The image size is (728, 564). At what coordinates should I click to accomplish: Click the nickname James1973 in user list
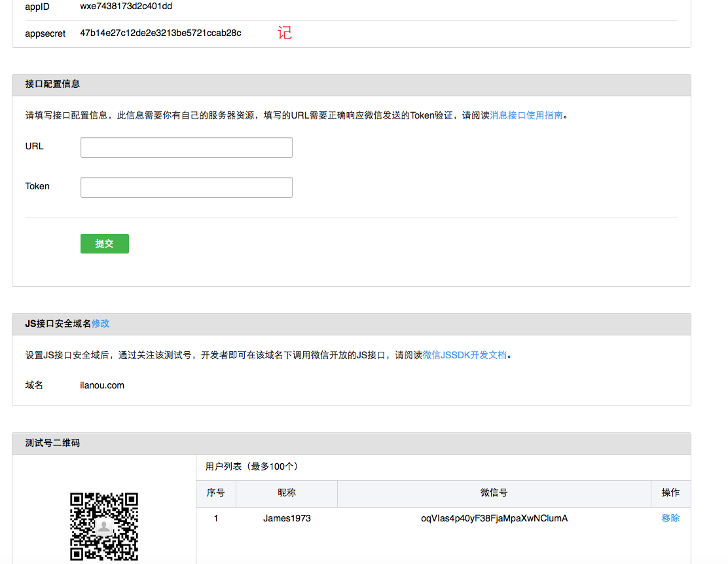(x=287, y=518)
